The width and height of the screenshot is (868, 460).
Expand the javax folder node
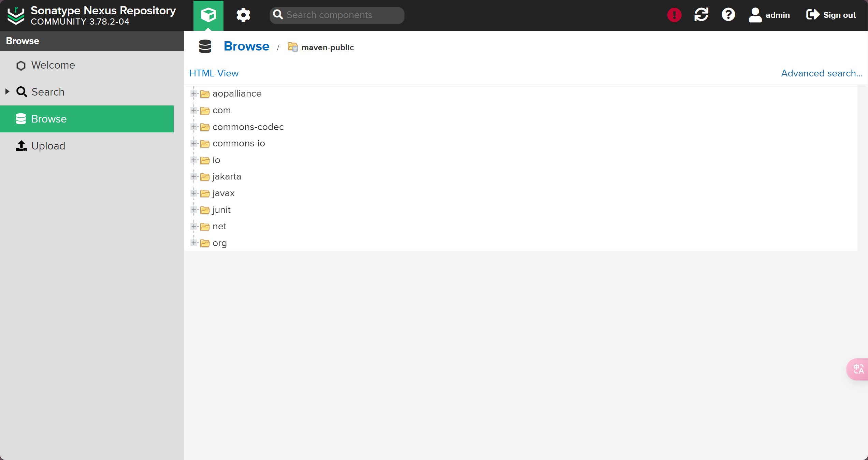point(194,193)
